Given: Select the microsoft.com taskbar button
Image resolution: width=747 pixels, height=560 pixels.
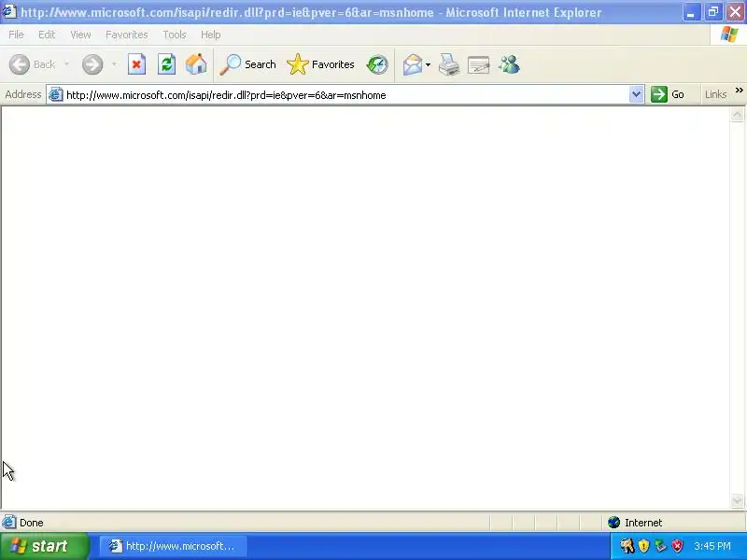Looking at the screenshot, I should coord(173,546).
